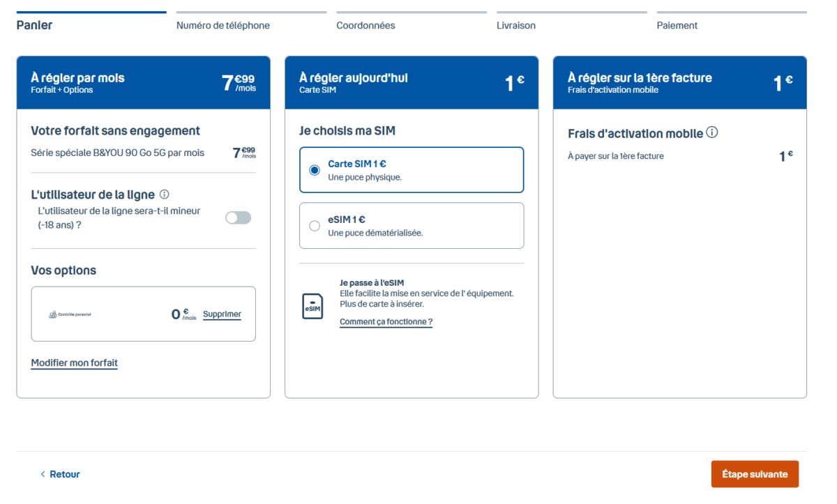The height and width of the screenshot is (504, 837).
Task: Click the Modifier mon forfait link
Action: pyautogui.click(x=74, y=363)
